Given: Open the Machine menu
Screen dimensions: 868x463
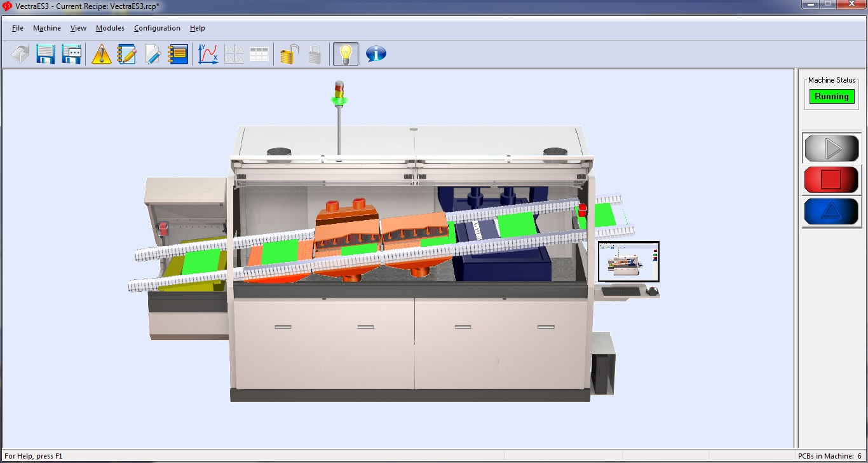Looking at the screenshot, I should click(x=47, y=28).
